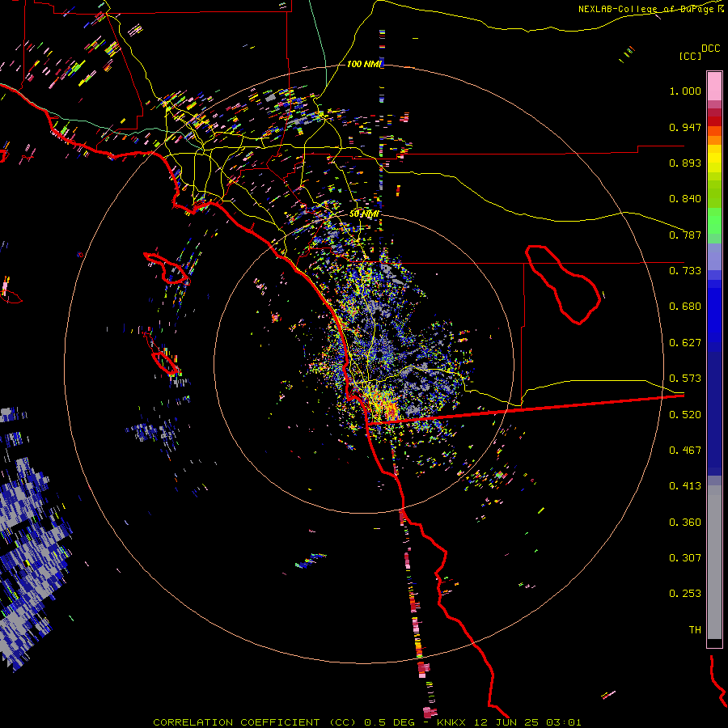The height and width of the screenshot is (728, 728).
Task: Click the 0.520 scale value
Action: click(685, 415)
